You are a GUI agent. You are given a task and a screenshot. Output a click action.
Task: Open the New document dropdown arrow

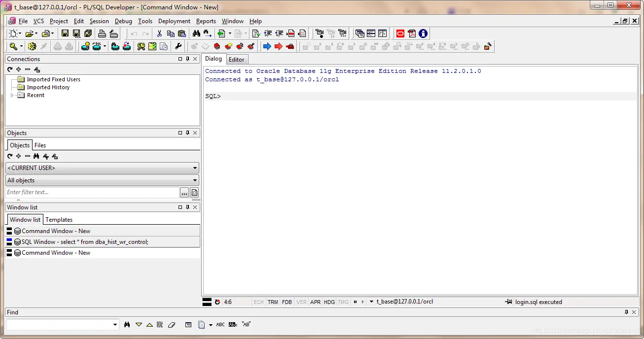(x=20, y=34)
